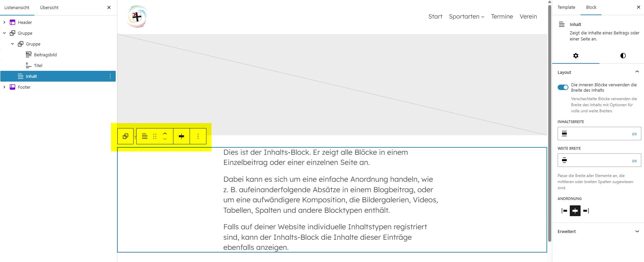Click the featured image placeholder
Image resolution: width=644 pixels, height=262 pixels.
coord(332,84)
